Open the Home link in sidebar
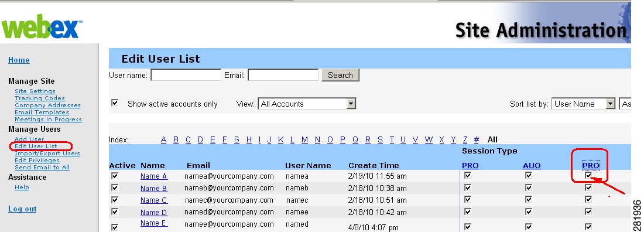Screen dimensions: 644x232 (x=19, y=60)
